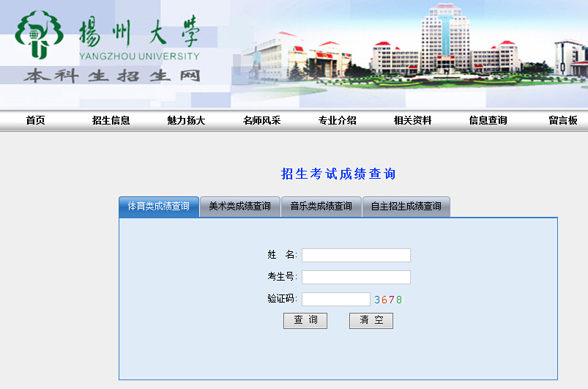Click the 3678 captcha image
This screenshot has width=588, height=389.
(388, 300)
